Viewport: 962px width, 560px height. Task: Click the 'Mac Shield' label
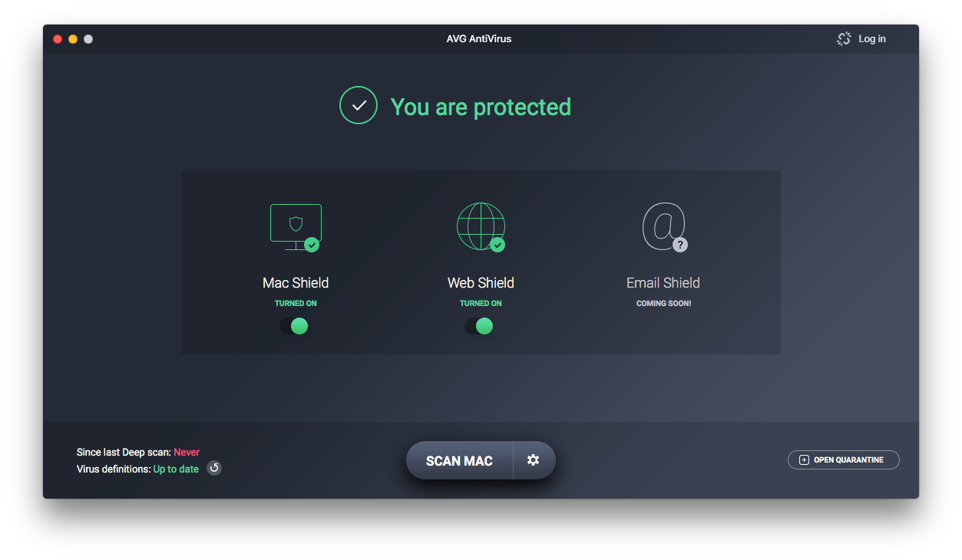pos(296,283)
